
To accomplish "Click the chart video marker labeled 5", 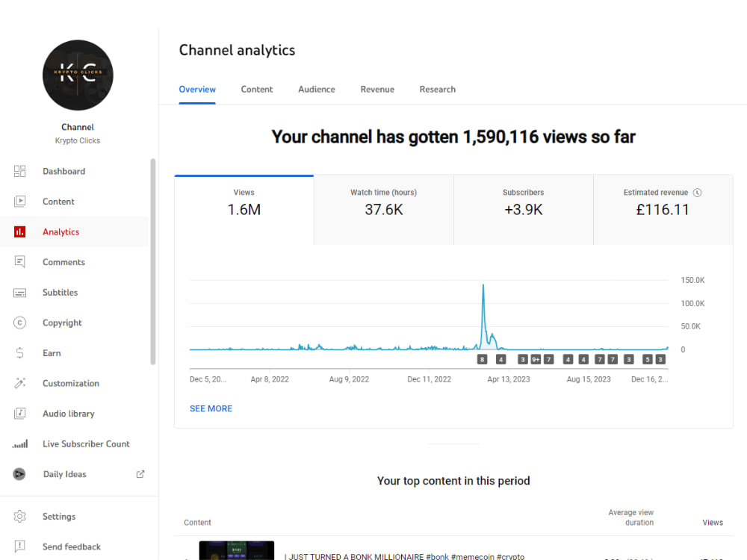I will (647, 360).
